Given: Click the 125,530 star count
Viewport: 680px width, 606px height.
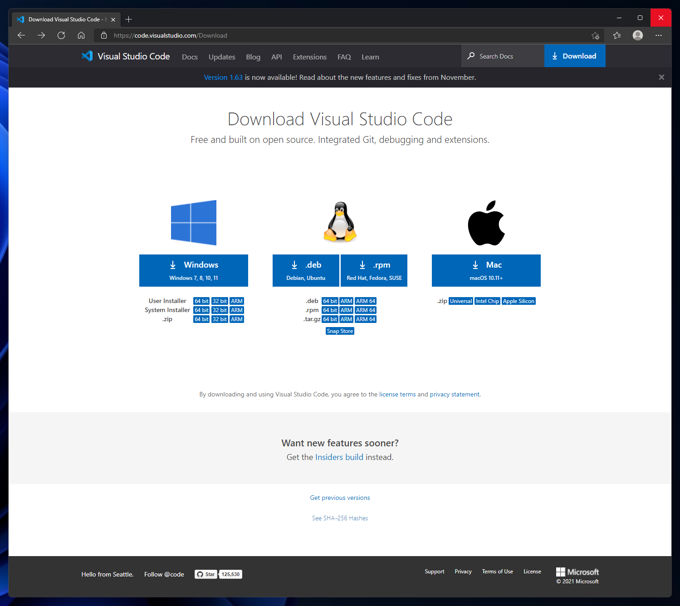Looking at the screenshot, I should (x=230, y=574).
